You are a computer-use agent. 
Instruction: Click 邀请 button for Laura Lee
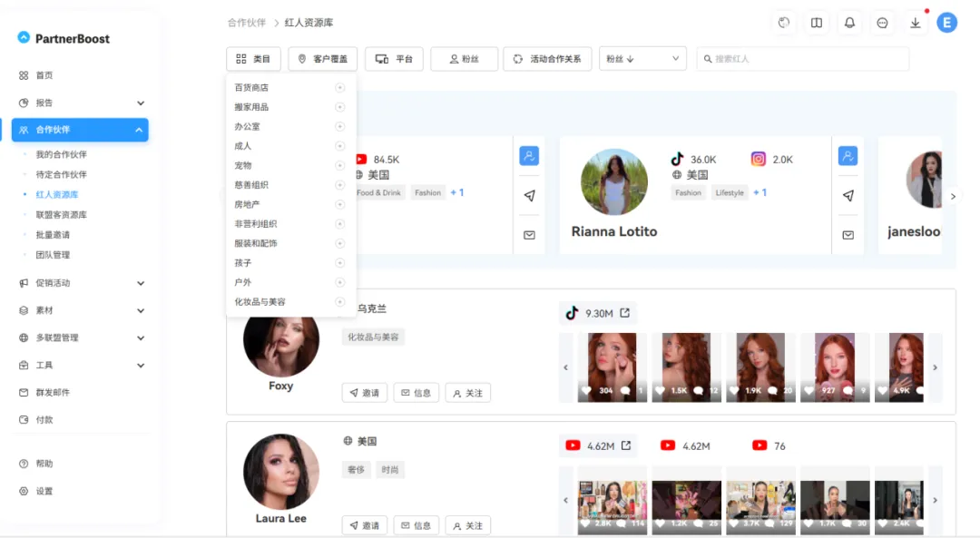(365, 525)
